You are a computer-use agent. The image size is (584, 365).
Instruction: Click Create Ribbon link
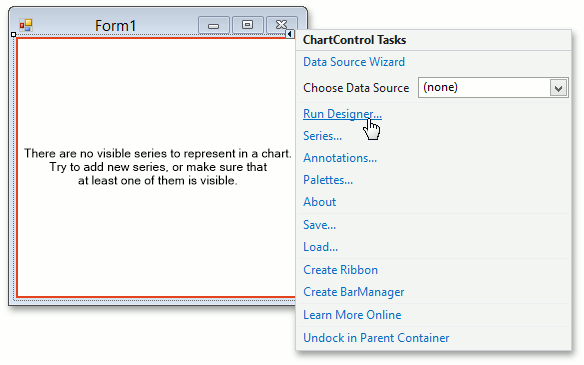point(340,270)
